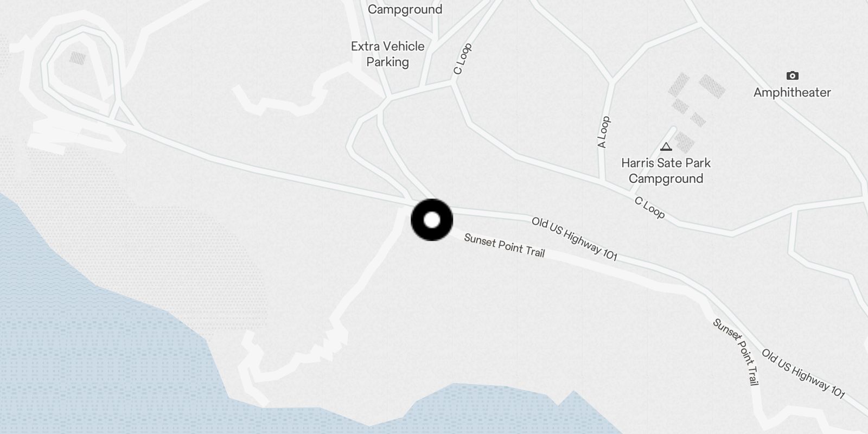Click the camera icon above Amphitheater

click(792, 75)
